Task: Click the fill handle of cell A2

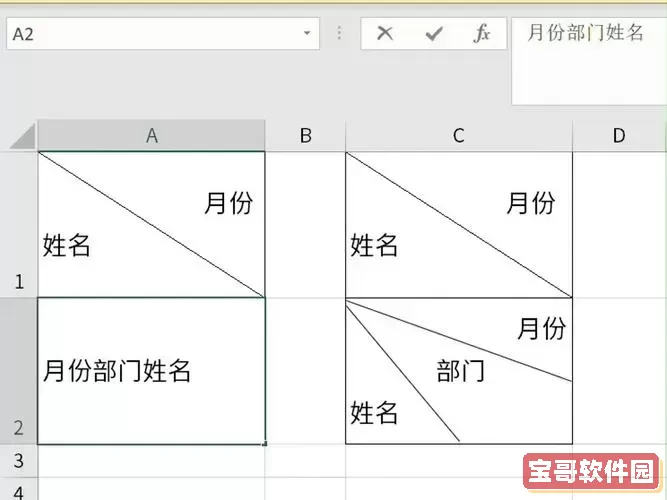Action: [x=265, y=444]
